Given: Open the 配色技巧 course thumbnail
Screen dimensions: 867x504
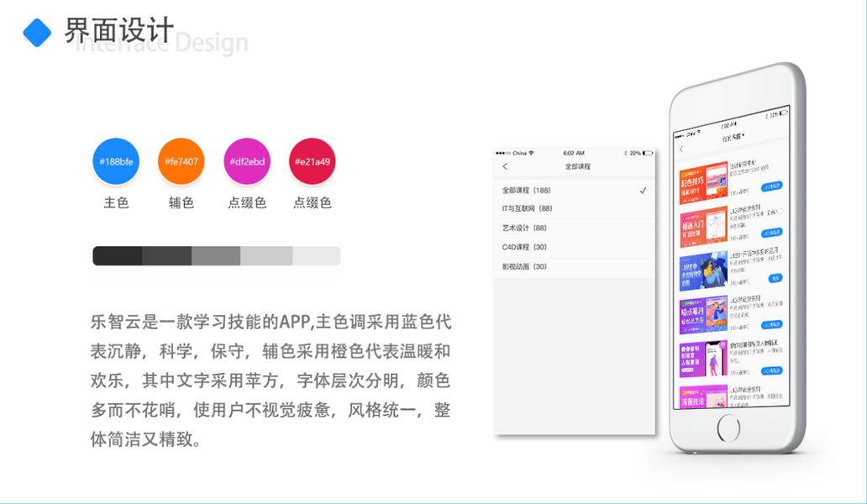Looking at the screenshot, I should 703,182.
